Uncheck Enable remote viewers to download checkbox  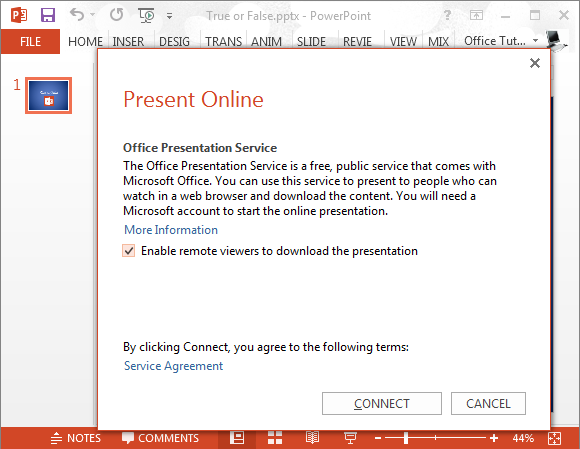coord(129,251)
